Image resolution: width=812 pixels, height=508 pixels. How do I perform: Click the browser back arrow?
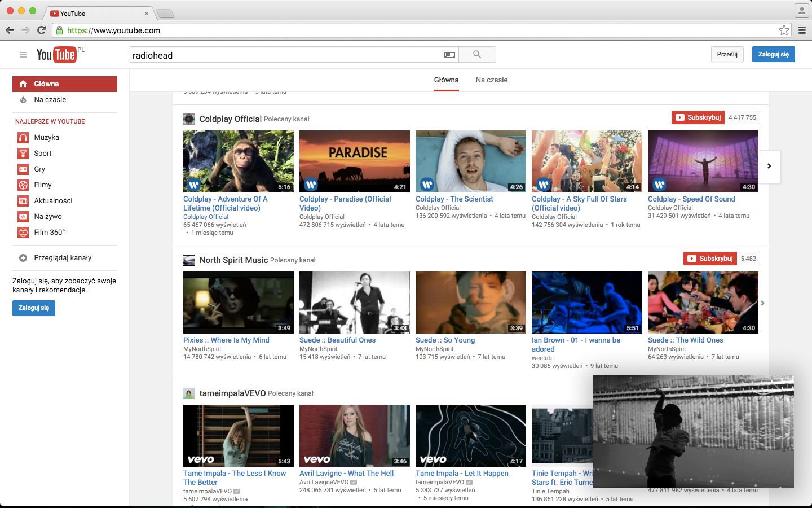pos(10,30)
